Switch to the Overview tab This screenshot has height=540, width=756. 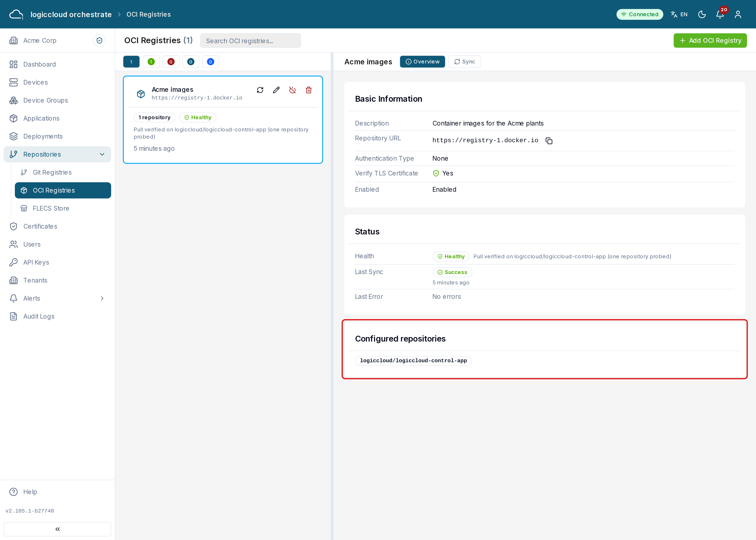tap(422, 61)
